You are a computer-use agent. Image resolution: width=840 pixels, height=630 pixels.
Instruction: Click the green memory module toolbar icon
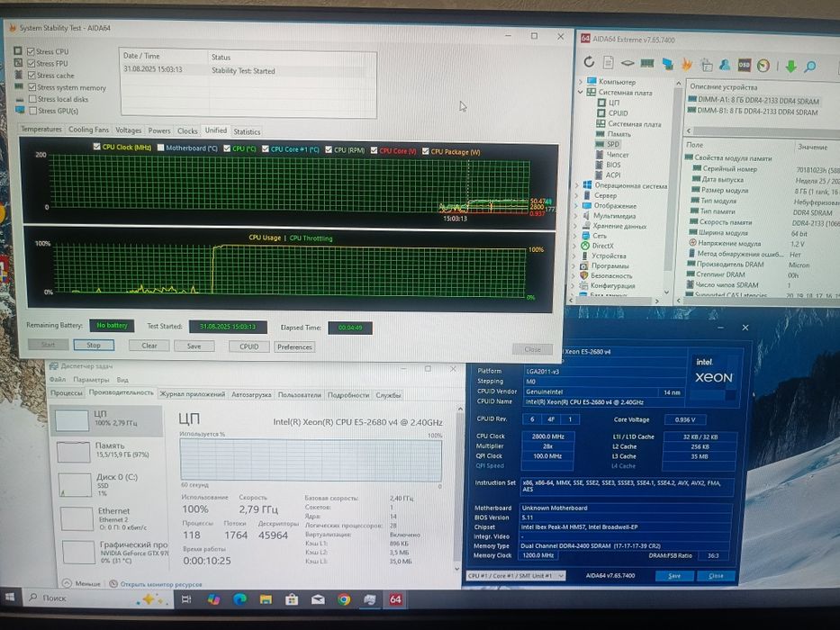point(647,63)
